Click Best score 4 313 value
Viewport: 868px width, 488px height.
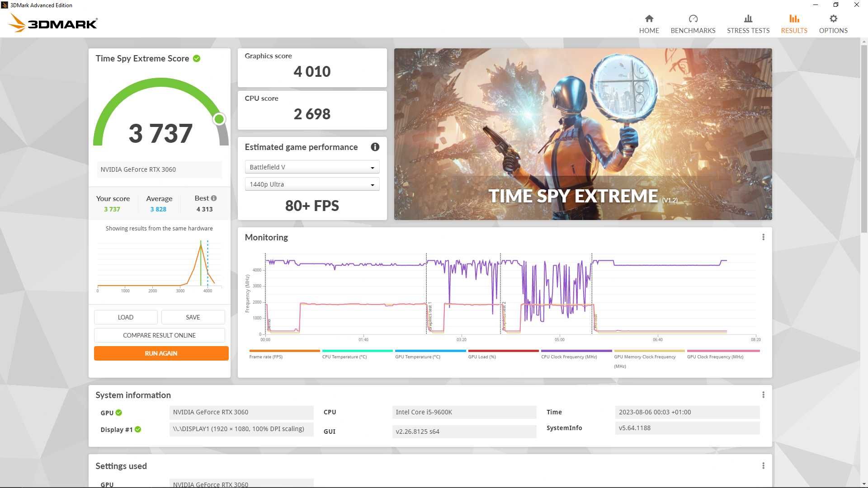pos(204,209)
